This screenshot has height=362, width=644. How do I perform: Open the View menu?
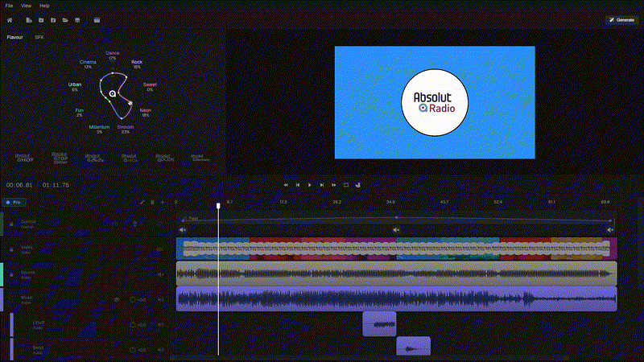click(26, 6)
